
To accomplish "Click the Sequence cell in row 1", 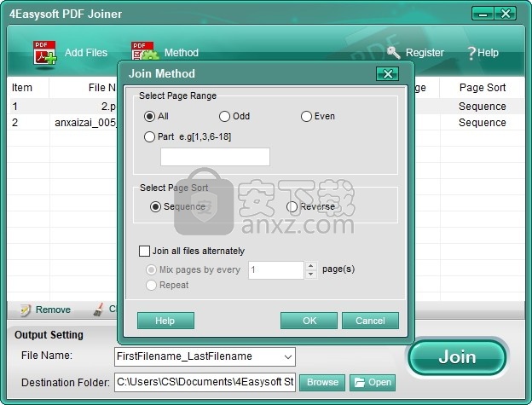I will [x=483, y=107].
